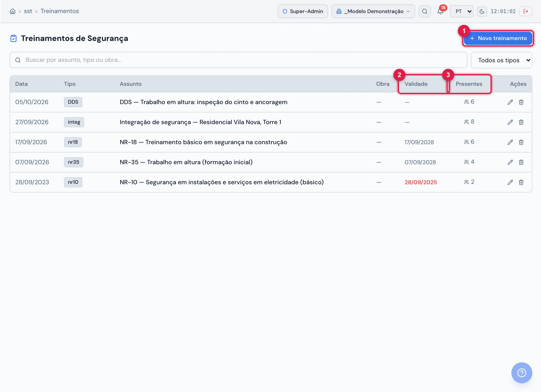Viewport: 541px width, 392px height.
Task: Click the clock showing 12:01:02
Action: pyautogui.click(x=503, y=11)
